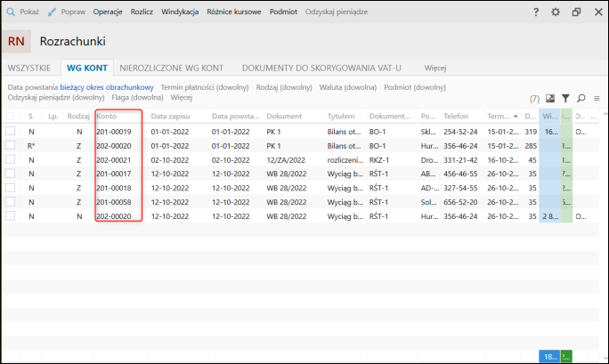Expand the Więcej tab list
The height and width of the screenshot is (364, 609).
pos(435,68)
